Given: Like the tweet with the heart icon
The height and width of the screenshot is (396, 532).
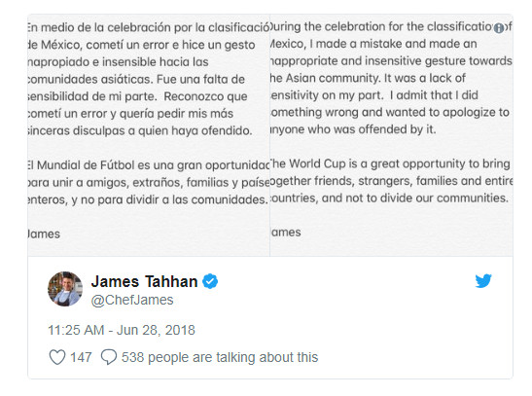Looking at the screenshot, I should pos(57,357).
